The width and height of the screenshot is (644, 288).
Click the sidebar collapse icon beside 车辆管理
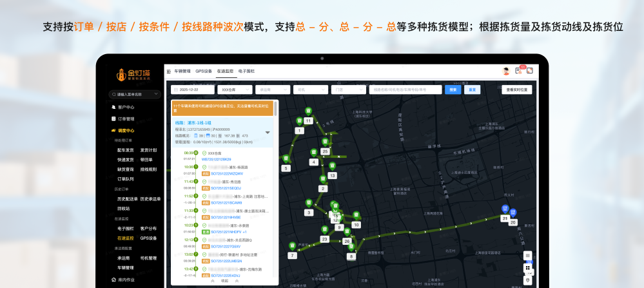pos(168,71)
